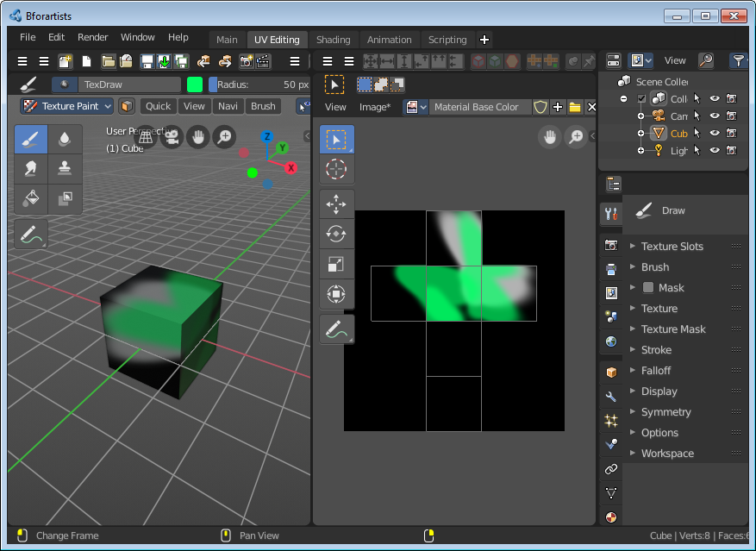The image size is (756, 551).
Task: Toggle Collection exclude checkbox in outliner
Action: point(641,99)
